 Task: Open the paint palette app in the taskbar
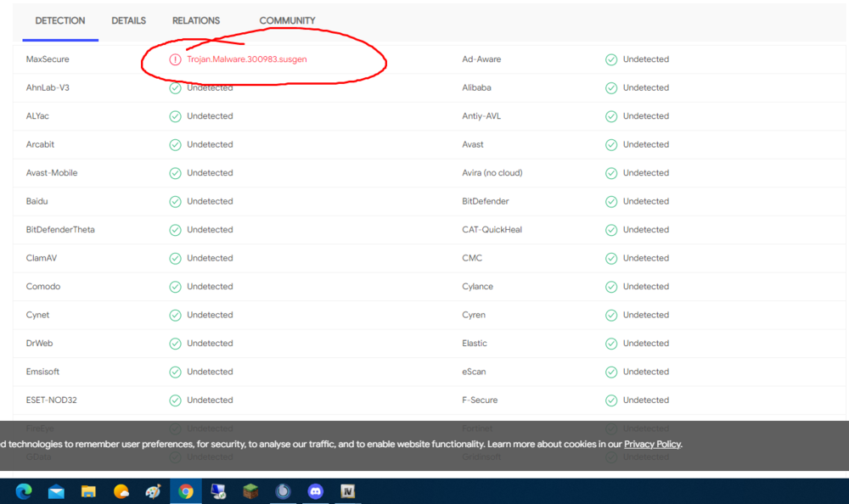[x=153, y=491]
